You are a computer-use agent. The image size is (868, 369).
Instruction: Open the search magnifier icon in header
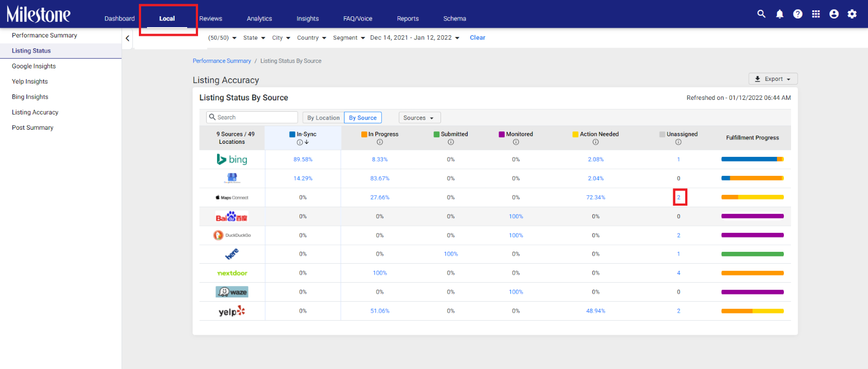point(761,14)
